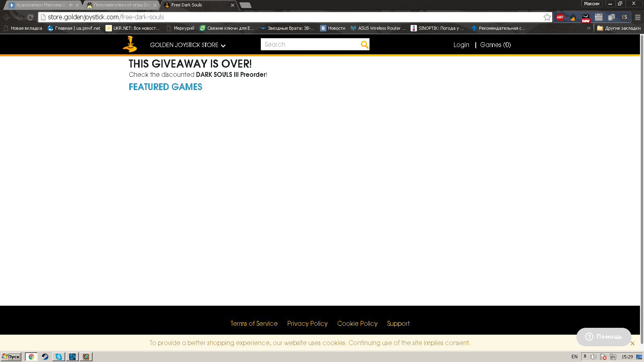Click the browser Back arrow
This screenshot has height=362, width=644.
tap(7, 17)
